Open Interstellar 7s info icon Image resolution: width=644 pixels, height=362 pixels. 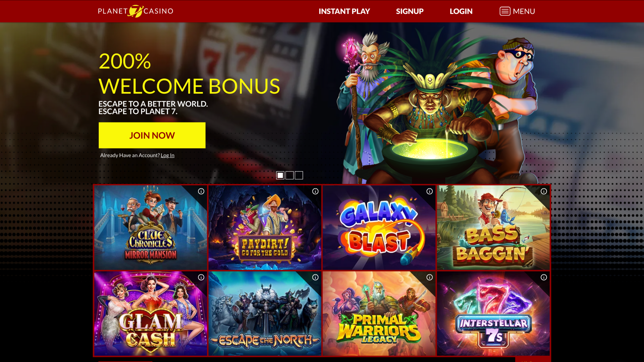[x=544, y=277]
